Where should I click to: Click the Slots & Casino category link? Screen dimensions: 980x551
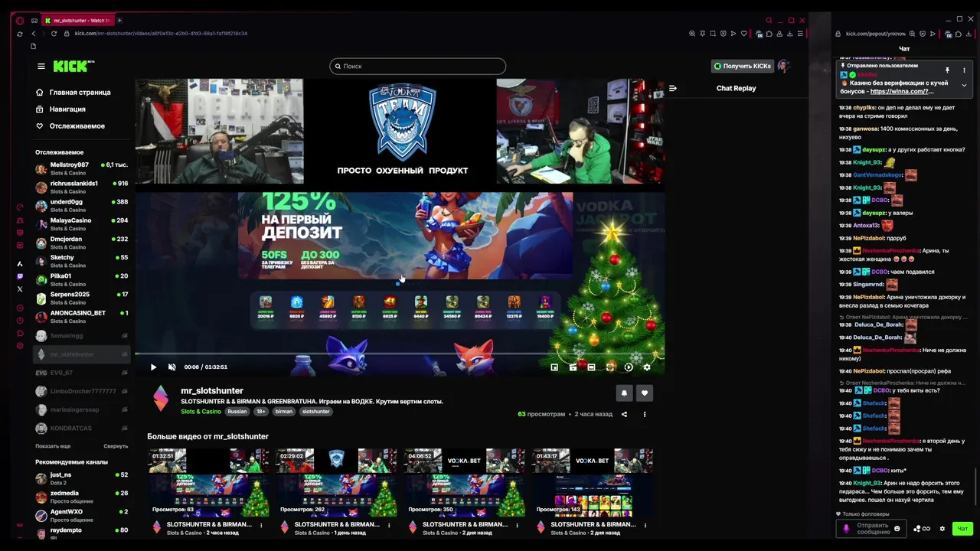coord(201,412)
